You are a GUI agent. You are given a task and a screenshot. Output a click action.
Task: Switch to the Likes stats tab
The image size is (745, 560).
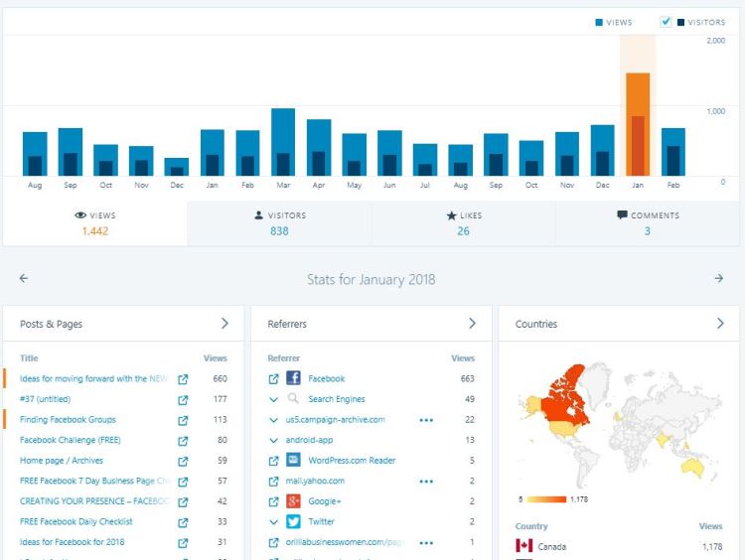pyautogui.click(x=464, y=223)
